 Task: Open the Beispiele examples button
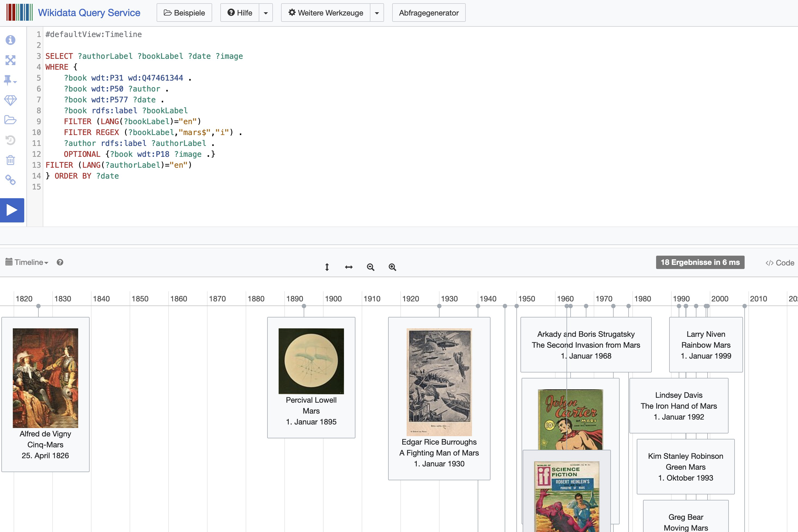184,13
